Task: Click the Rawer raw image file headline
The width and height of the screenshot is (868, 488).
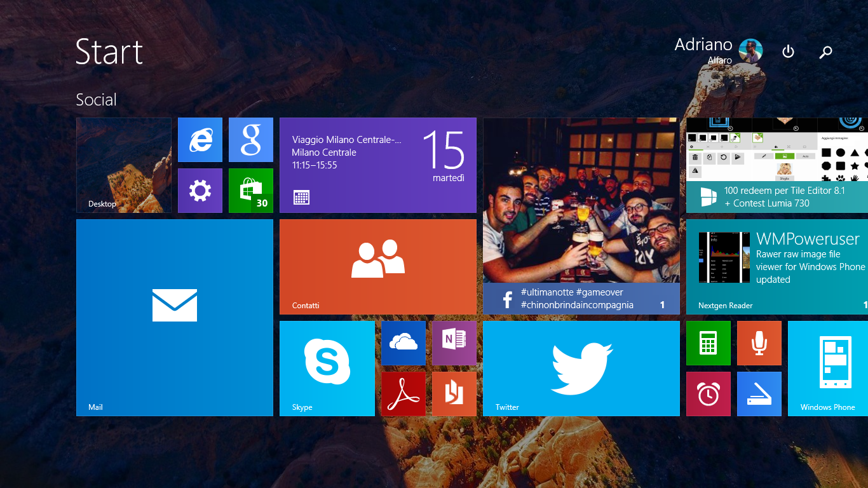Action: [x=811, y=267]
